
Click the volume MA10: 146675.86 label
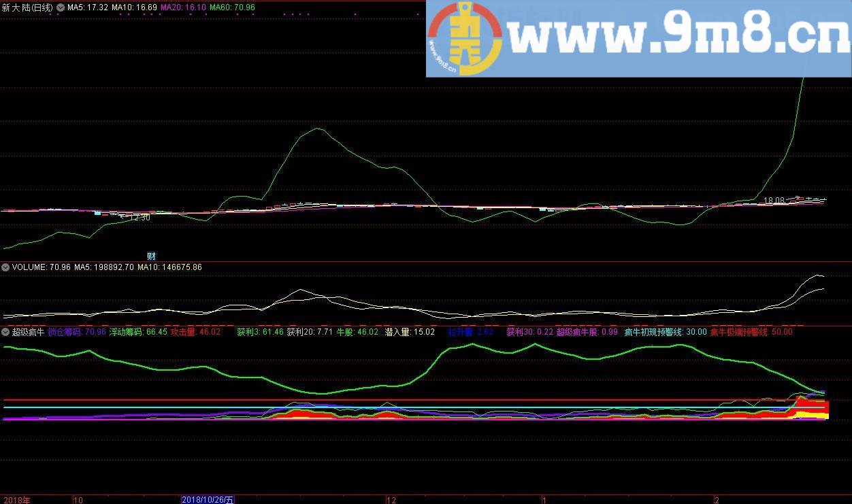pyautogui.click(x=169, y=267)
